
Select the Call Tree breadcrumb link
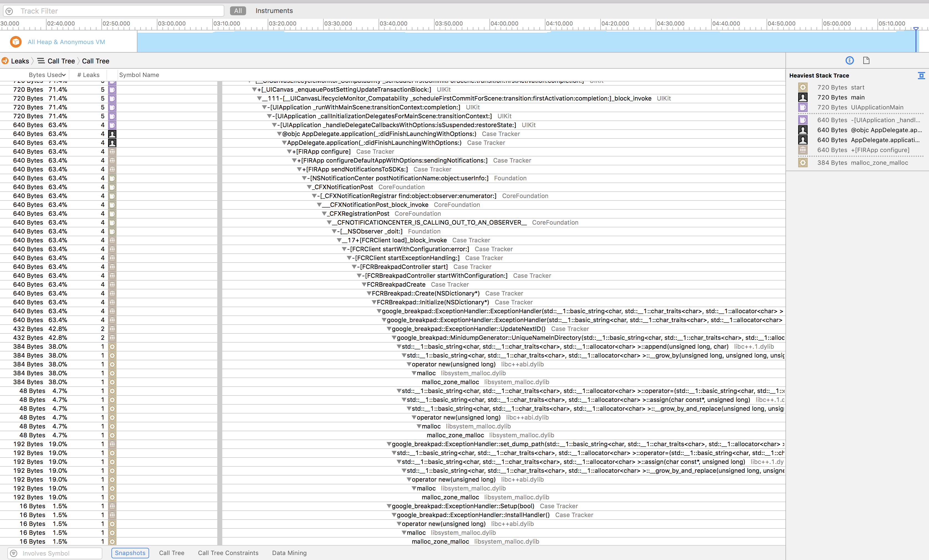point(62,61)
